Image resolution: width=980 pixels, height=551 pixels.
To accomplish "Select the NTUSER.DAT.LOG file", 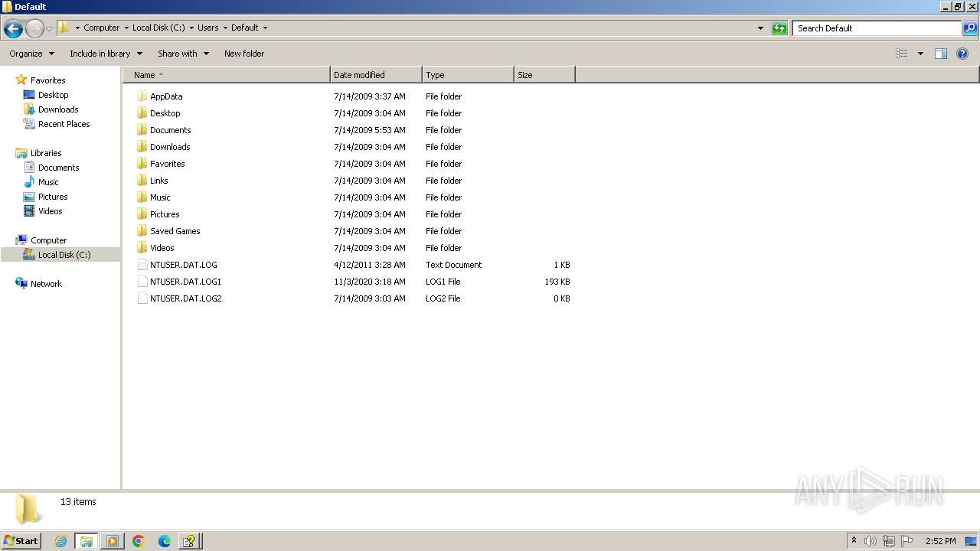I will pos(183,265).
